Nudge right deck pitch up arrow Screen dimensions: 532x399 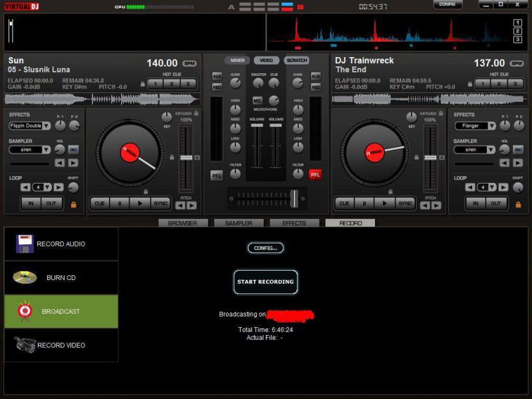click(x=436, y=205)
